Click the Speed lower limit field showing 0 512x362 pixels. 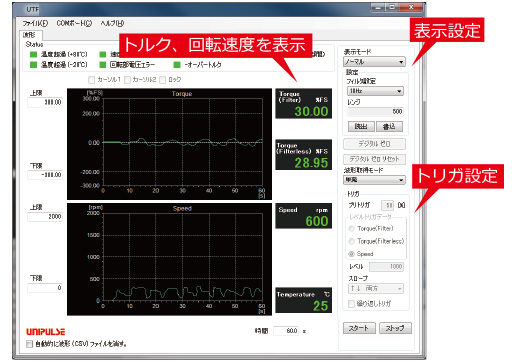[45, 288]
